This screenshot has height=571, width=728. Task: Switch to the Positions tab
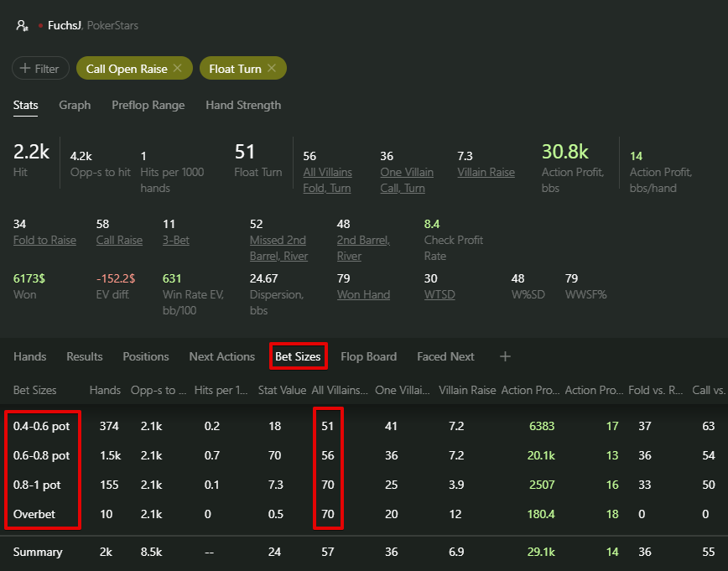pos(146,356)
